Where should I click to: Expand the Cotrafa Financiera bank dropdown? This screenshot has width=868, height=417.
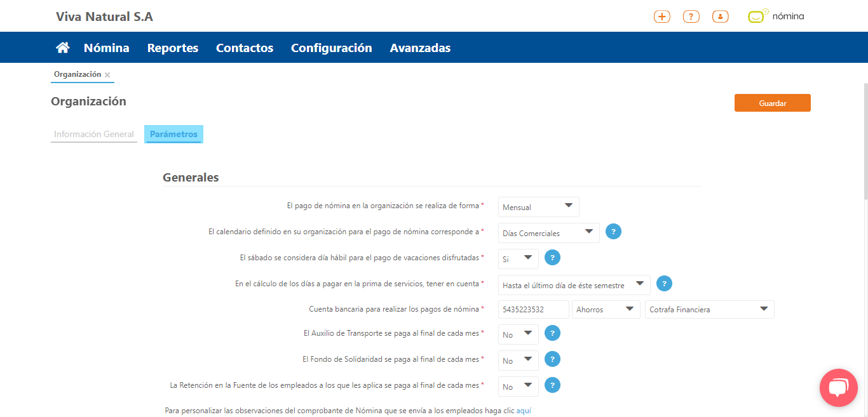pos(709,310)
